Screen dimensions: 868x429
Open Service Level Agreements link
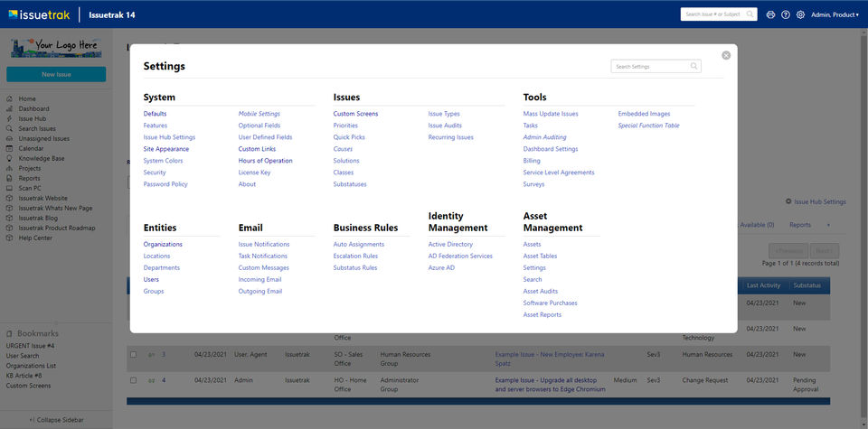[x=559, y=173]
